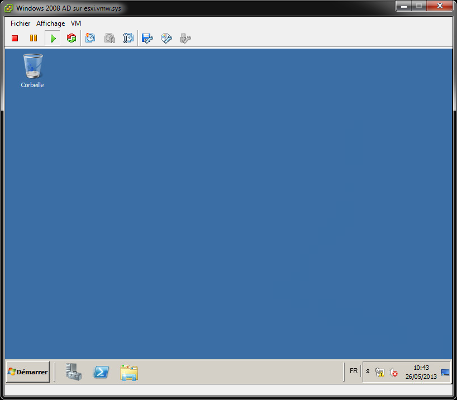
Task: Open the snapshot manager icon
Action: (128, 38)
